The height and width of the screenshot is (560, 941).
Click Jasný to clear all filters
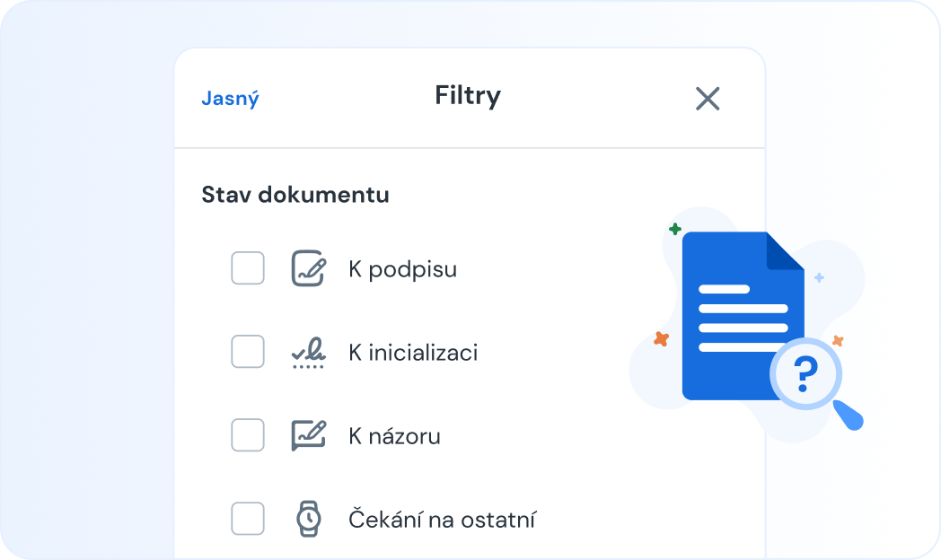230,100
